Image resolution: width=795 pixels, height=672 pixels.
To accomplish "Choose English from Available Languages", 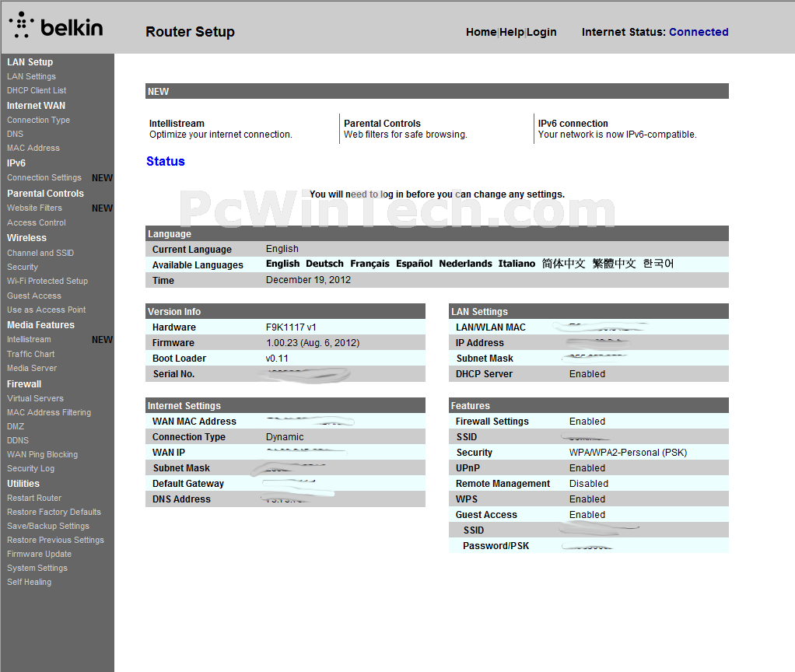I will (283, 264).
